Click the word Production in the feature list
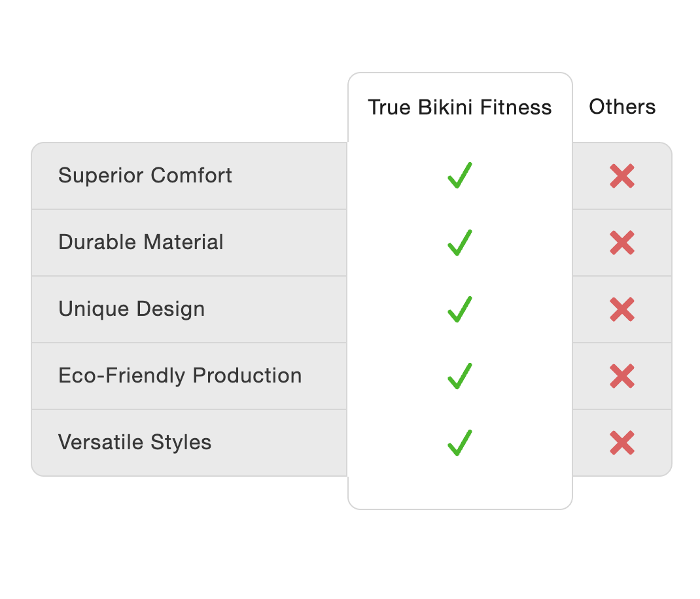 (248, 376)
